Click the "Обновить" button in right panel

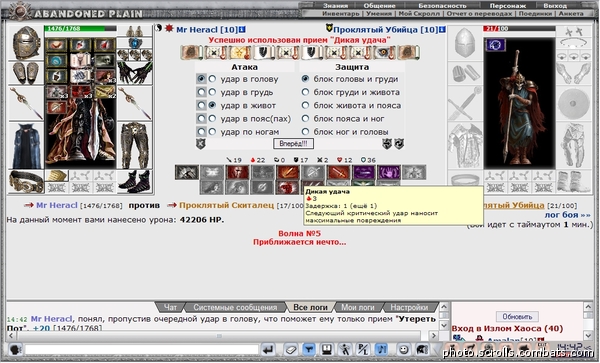tap(517, 317)
